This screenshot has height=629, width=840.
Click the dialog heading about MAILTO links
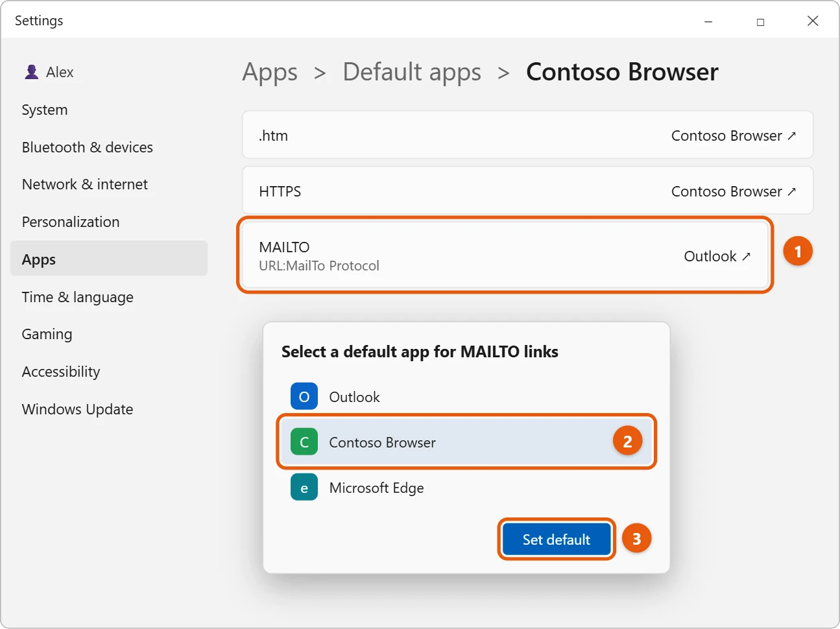[420, 351]
